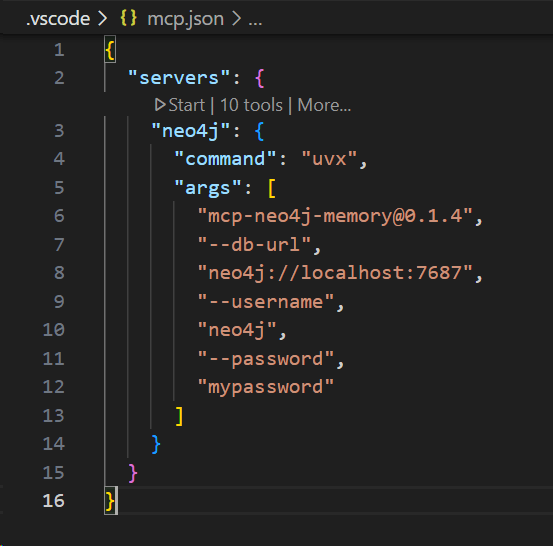Click the opening brace on line 1
The width and height of the screenshot is (553, 546).
[x=110, y=50]
